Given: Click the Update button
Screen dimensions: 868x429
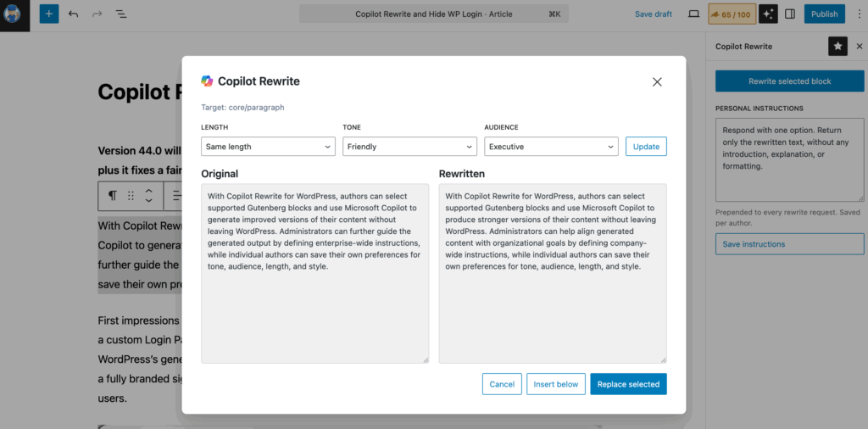Looking at the screenshot, I should click(646, 147).
